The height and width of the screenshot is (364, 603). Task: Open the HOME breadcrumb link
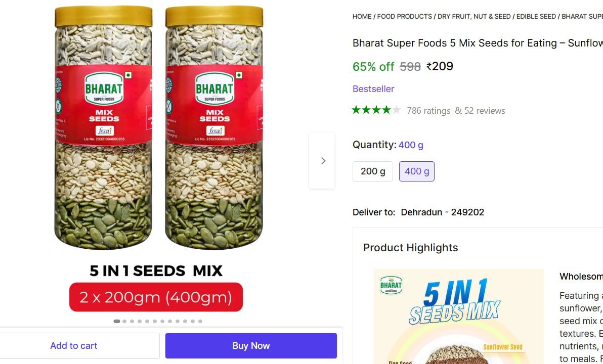pyautogui.click(x=362, y=16)
